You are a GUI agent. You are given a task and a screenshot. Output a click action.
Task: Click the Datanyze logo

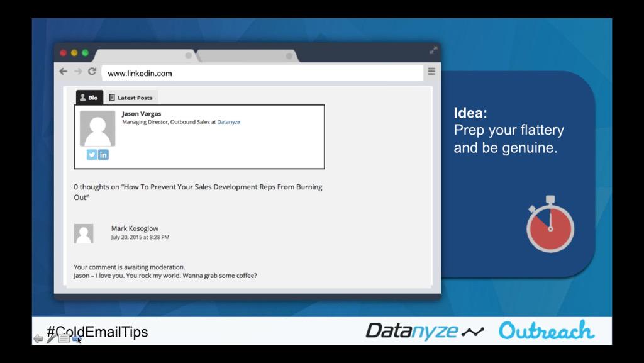(425, 331)
